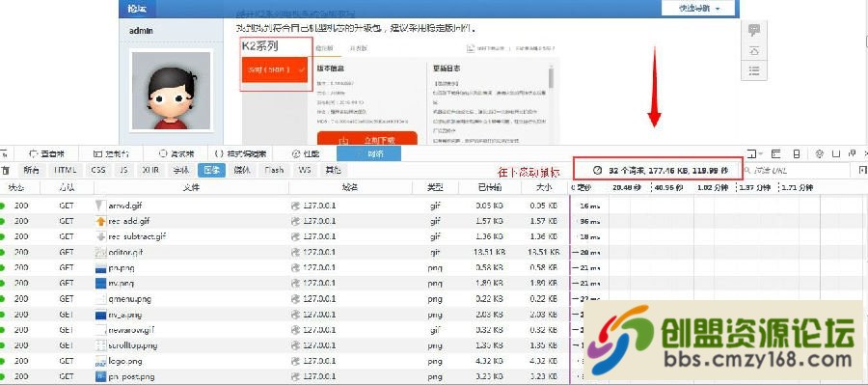The height and width of the screenshot is (385, 868).
Task: Click the rec_add.gif orange arrow thumbnail
Action: click(100, 221)
